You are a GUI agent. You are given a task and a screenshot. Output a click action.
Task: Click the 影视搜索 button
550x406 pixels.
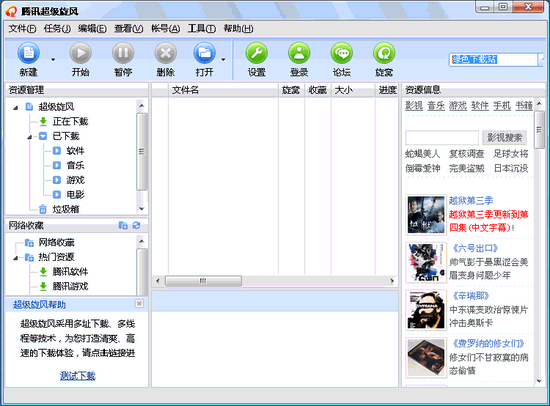click(x=505, y=137)
